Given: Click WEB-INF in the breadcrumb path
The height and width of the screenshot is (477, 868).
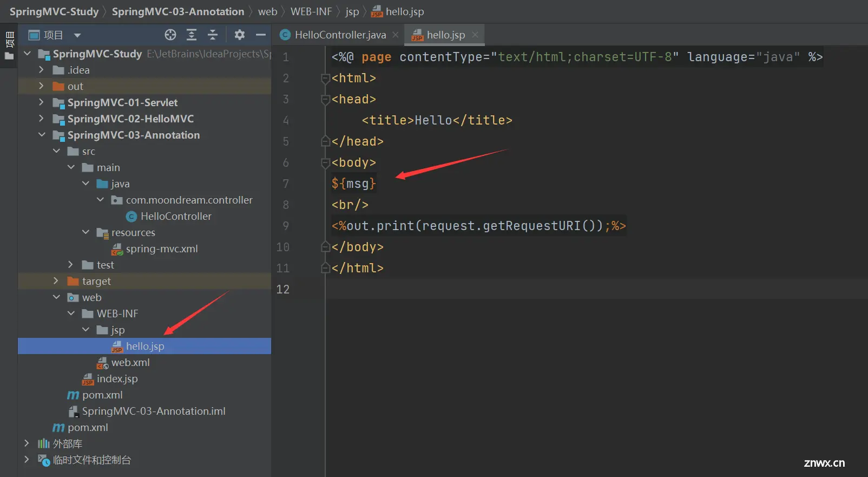Looking at the screenshot, I should [311, 11].
